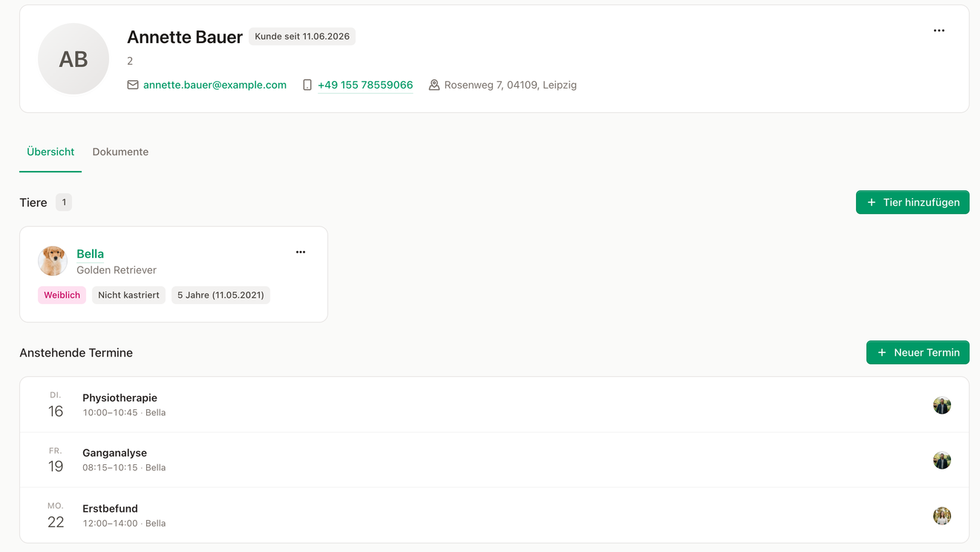Click the phone icon beside the number
The image size is (980, 552).
(307, 85)
